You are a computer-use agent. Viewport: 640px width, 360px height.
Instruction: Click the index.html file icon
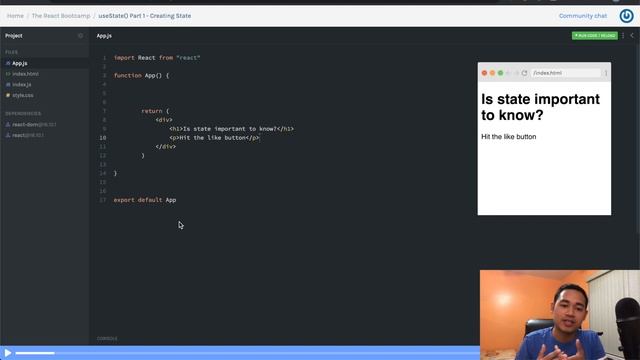(8, 74)
